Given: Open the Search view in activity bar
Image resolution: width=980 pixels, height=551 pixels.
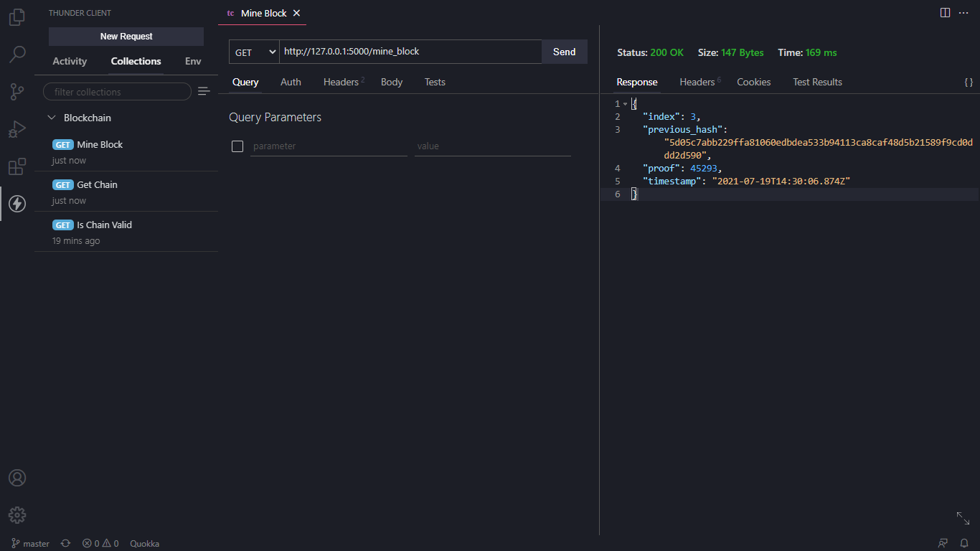Looking at the screenshot, I should [17, 54].
